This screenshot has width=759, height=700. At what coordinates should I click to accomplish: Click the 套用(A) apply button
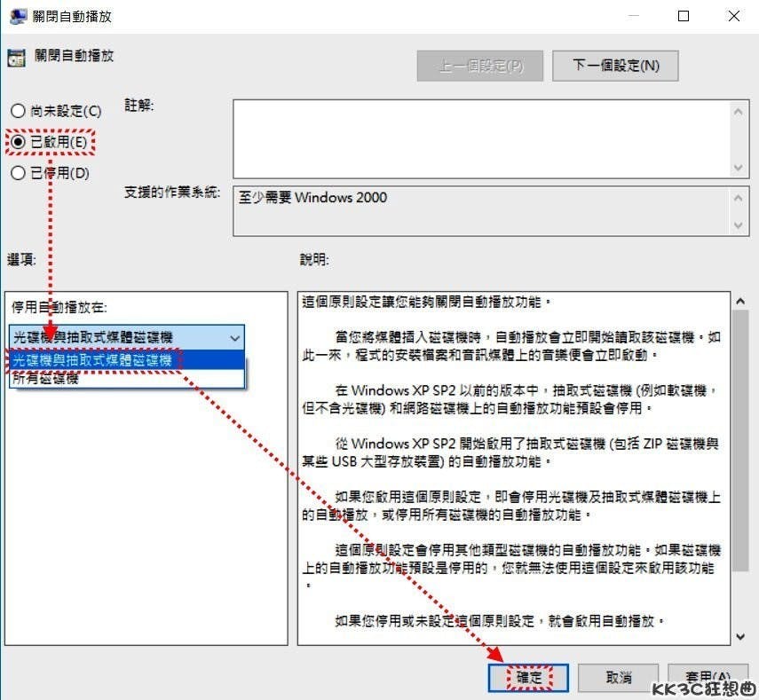pos(708,677)
